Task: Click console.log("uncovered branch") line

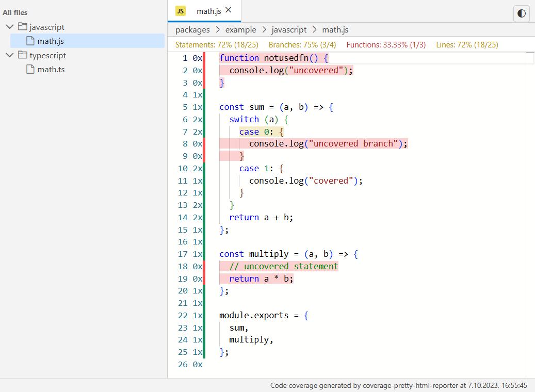Action: click(x=328, y=143)
